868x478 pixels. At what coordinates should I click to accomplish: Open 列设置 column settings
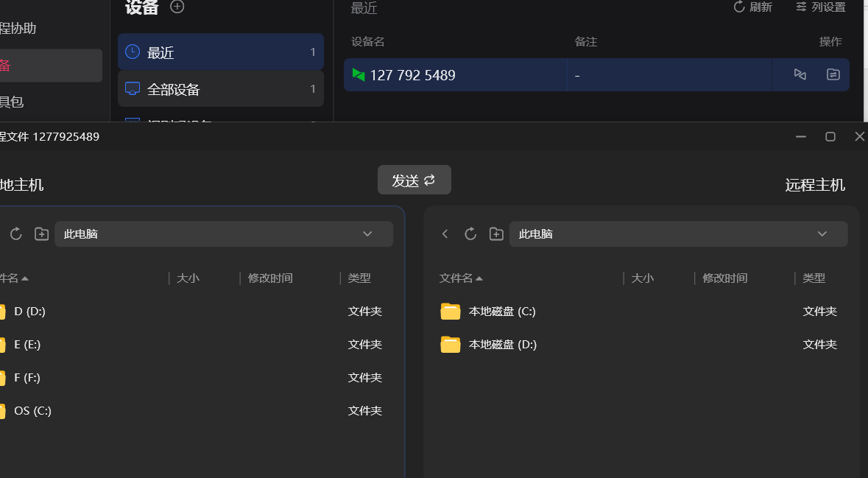click(x=821, y=7)
